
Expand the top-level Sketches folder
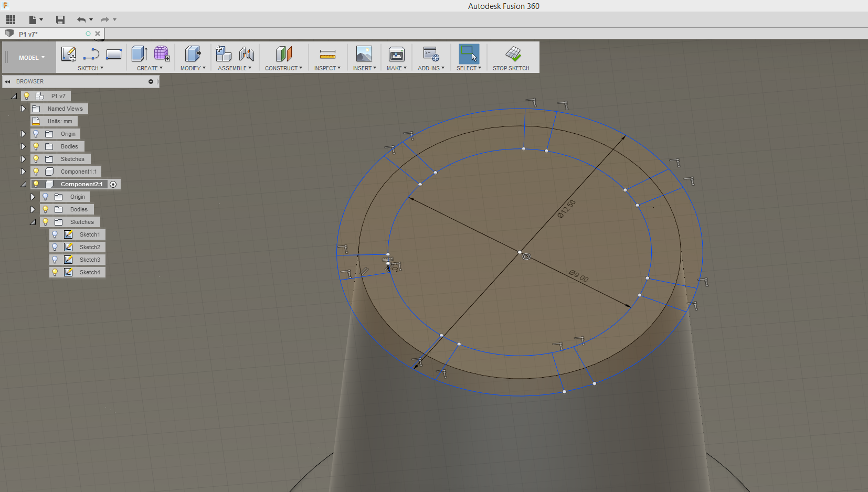coord(23,159)
